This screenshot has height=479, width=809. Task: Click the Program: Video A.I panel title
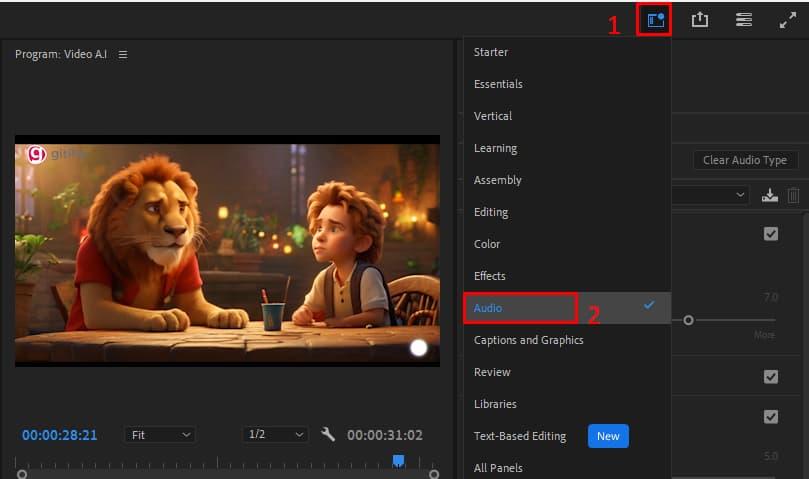[61, 54]
